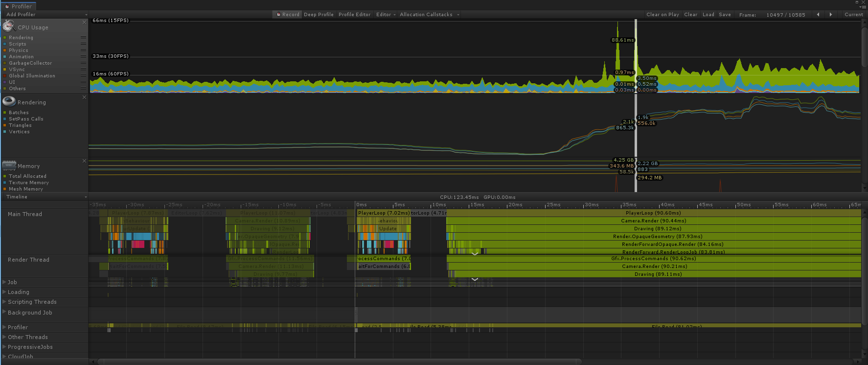The width and height of the screenshot is (868, 365).
Task: Expand the Scripting Threads group
Action: [4, 302]
